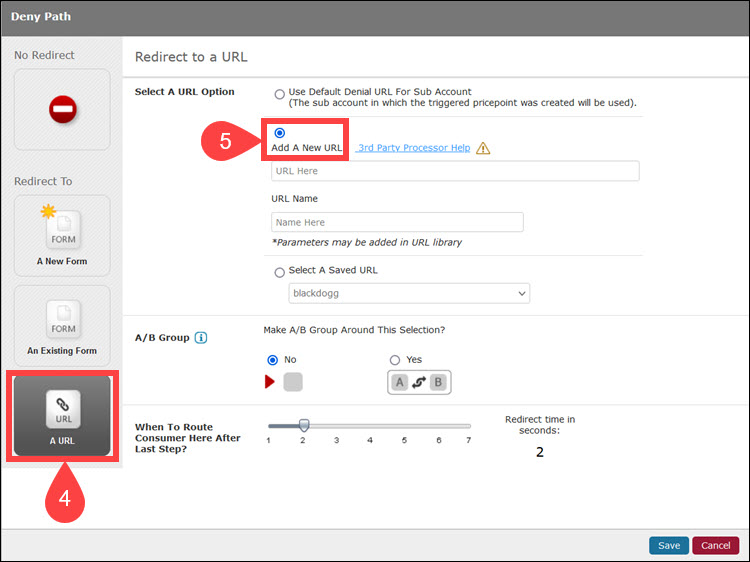Click the redirect time slider handle
The height and width of the screenshot is (562, 750).
[304, 425]
